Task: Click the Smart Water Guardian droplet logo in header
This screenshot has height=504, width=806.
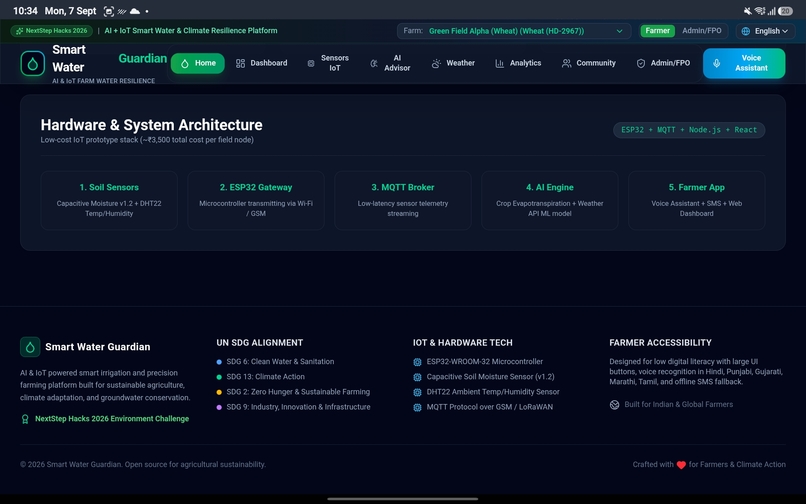Action: [32, 64]
